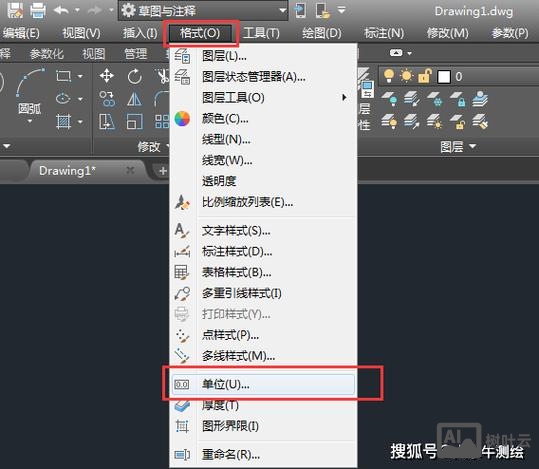Open the 标注(N) menu
The height and width of the screenshot is (469, 539).
coord(384,33)
